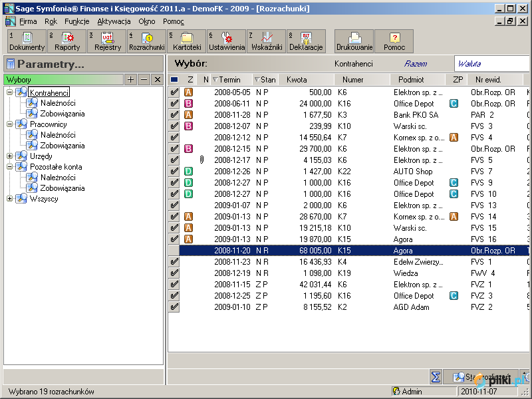532x399 pixels.
Task: Select the Urzędy tree item
Action: [41, 156]
